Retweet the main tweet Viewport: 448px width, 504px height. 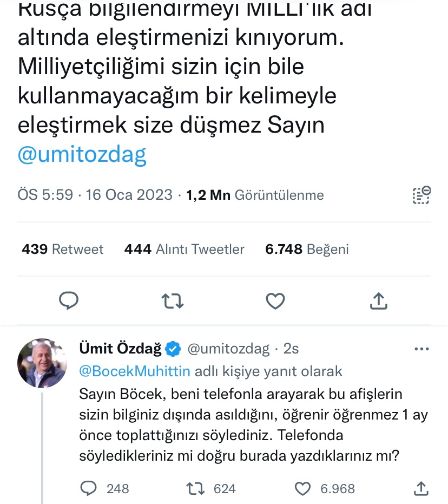173,300
